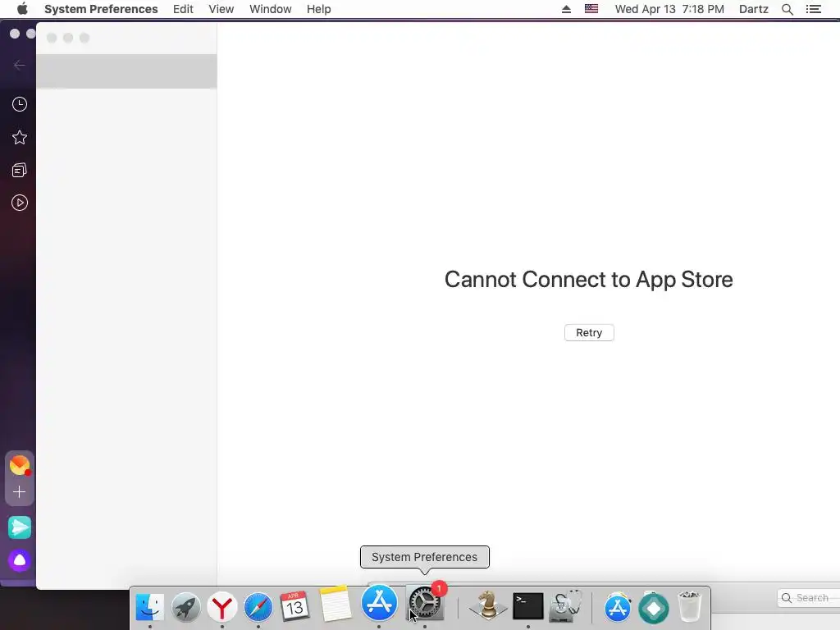The width and height of the screenshot is (840, 630).
Task: Open the orange mail icon in sidebar
Action: (x=20, y=465)
